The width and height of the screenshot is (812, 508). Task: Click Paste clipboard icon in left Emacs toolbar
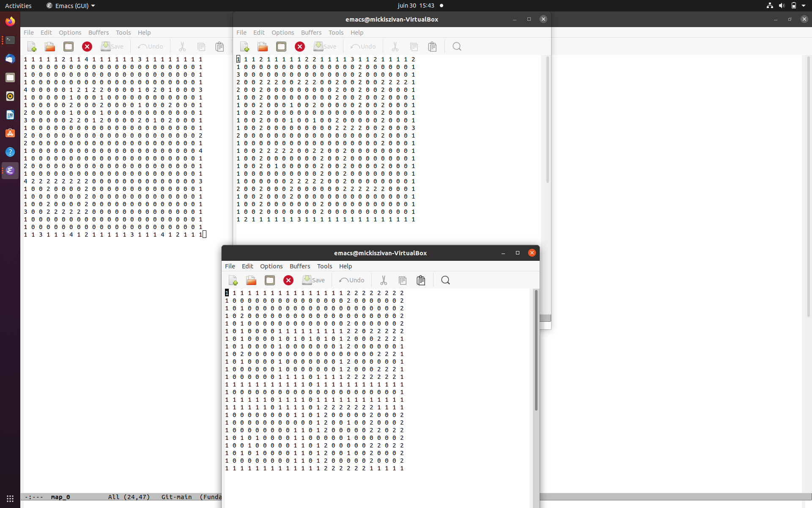(219, 47)
